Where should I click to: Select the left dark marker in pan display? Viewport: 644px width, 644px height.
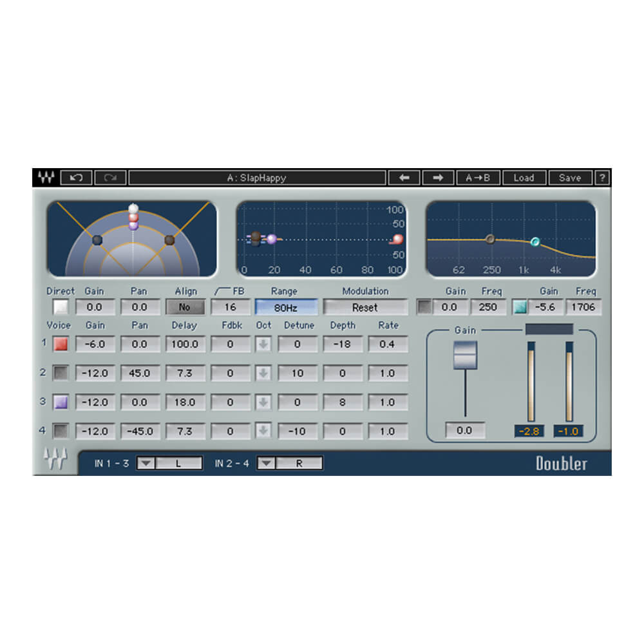(x=97, y=240)
